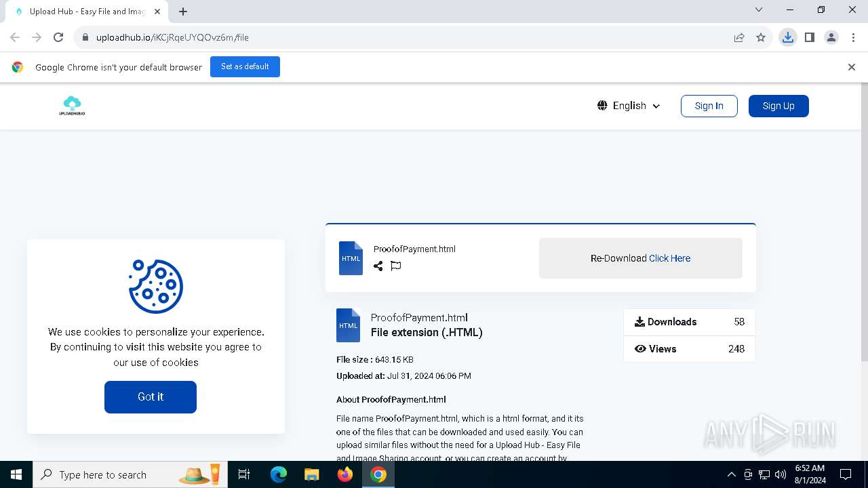The width and height of the screenshot is (868, 488).
Task: Select the Upload Hub browser tab
Action: [87, 12]
